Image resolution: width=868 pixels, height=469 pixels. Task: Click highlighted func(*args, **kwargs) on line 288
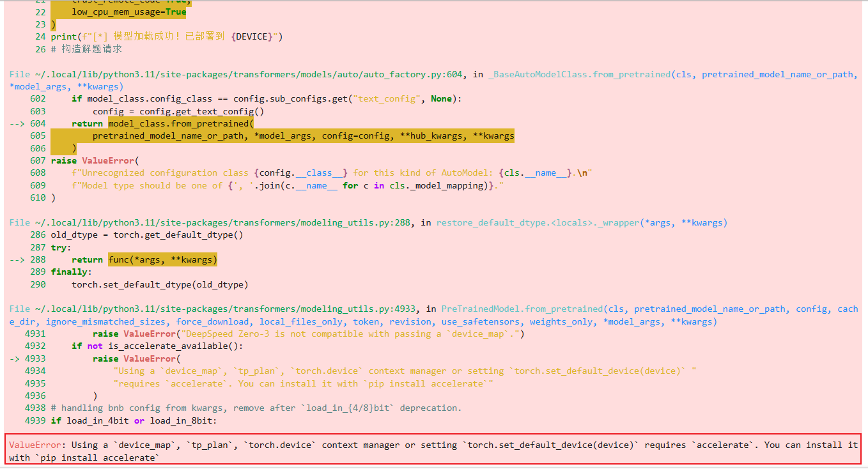coord(163,259)
